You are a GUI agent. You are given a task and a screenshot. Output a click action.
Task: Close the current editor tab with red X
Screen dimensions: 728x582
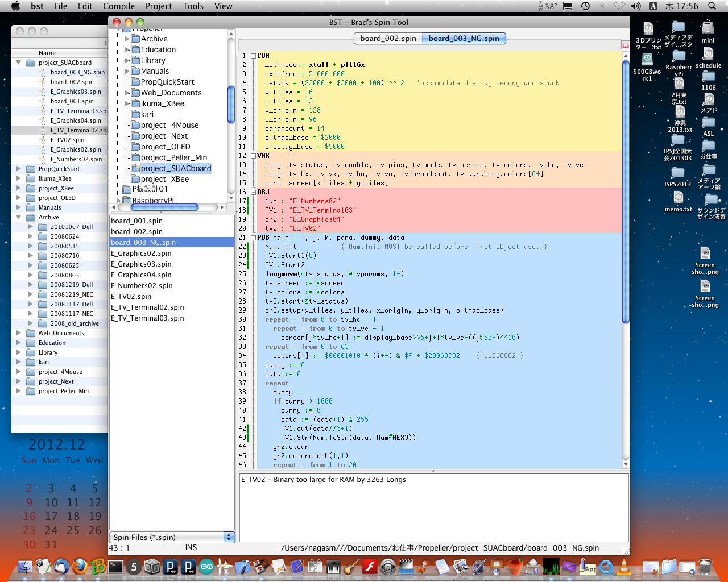(625, 45)
